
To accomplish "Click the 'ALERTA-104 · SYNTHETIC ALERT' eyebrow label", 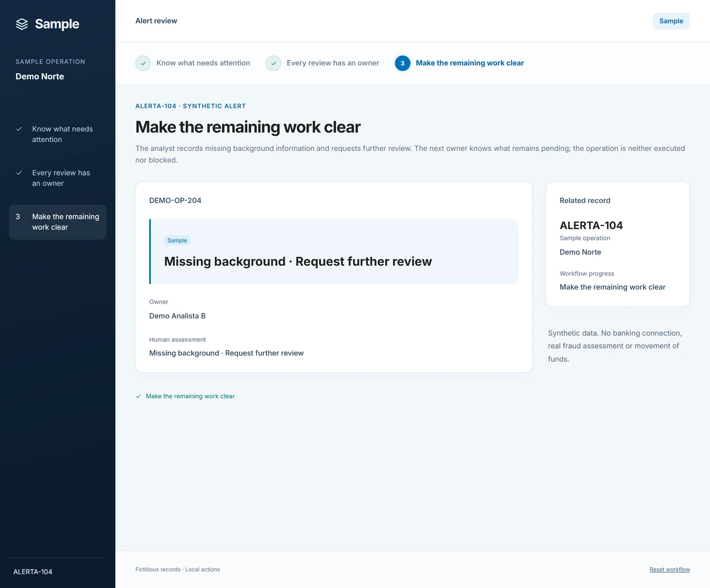I will [191, 106].
